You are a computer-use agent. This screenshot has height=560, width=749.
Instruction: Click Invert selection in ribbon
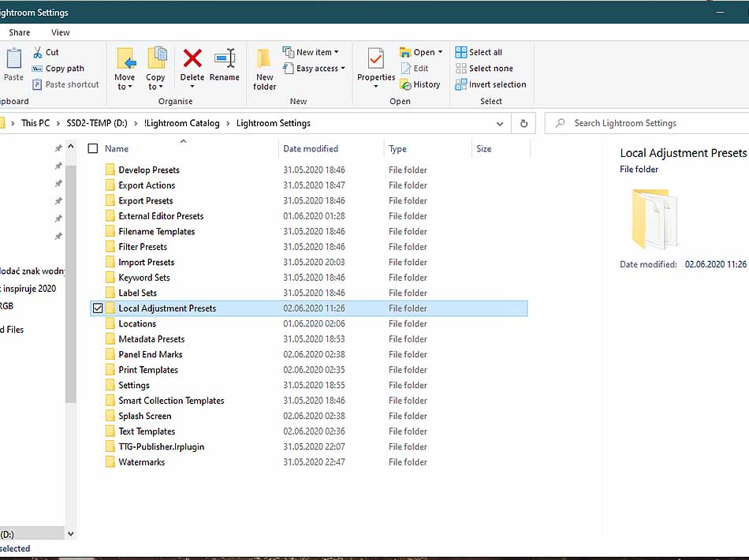(491, 84)
